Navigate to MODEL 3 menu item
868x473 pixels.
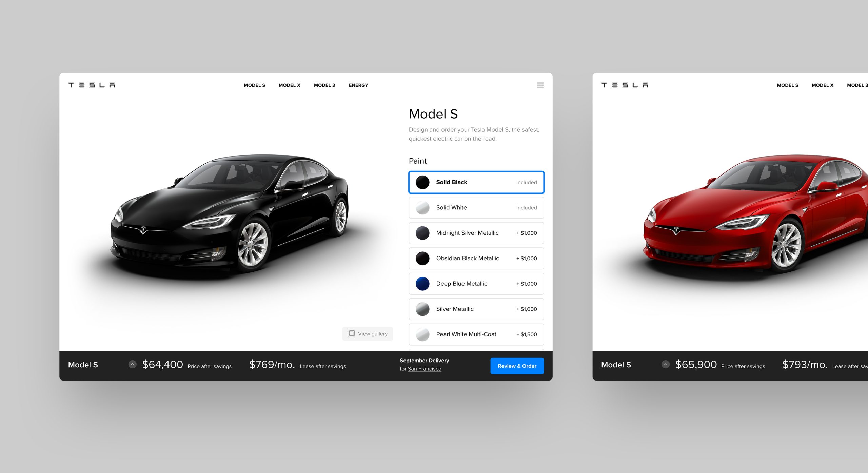point(325,85)
